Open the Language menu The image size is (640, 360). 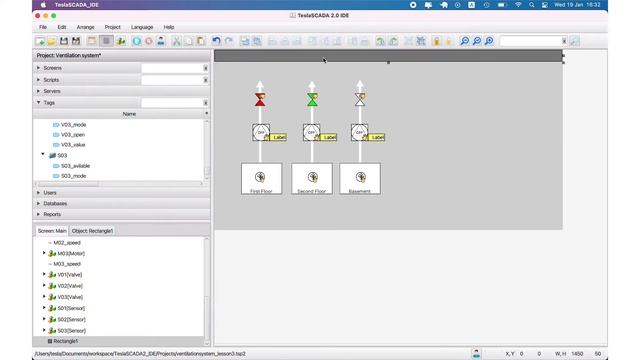142,27
